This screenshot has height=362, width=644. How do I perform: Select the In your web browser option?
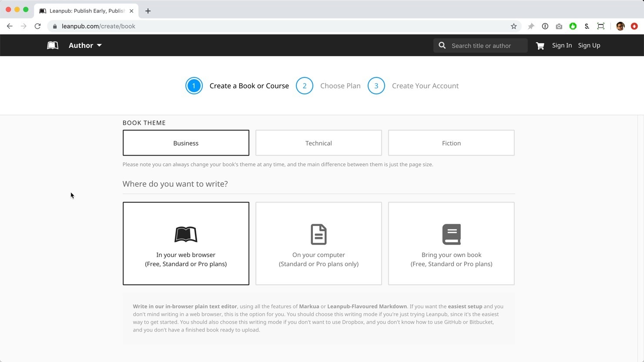[186, 243]
